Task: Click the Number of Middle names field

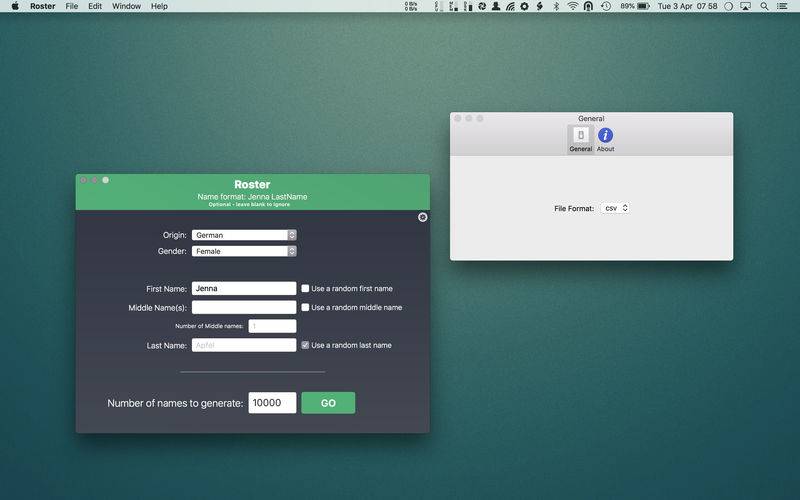Action: (272, 326)
